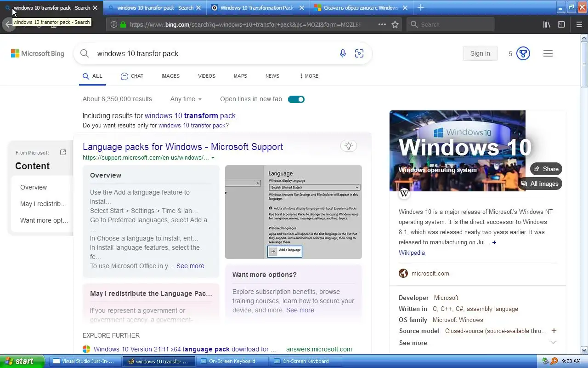This screenshot has height=368, width=588.
Task: Click the Bing search query field
Action: tap(214, 53)
